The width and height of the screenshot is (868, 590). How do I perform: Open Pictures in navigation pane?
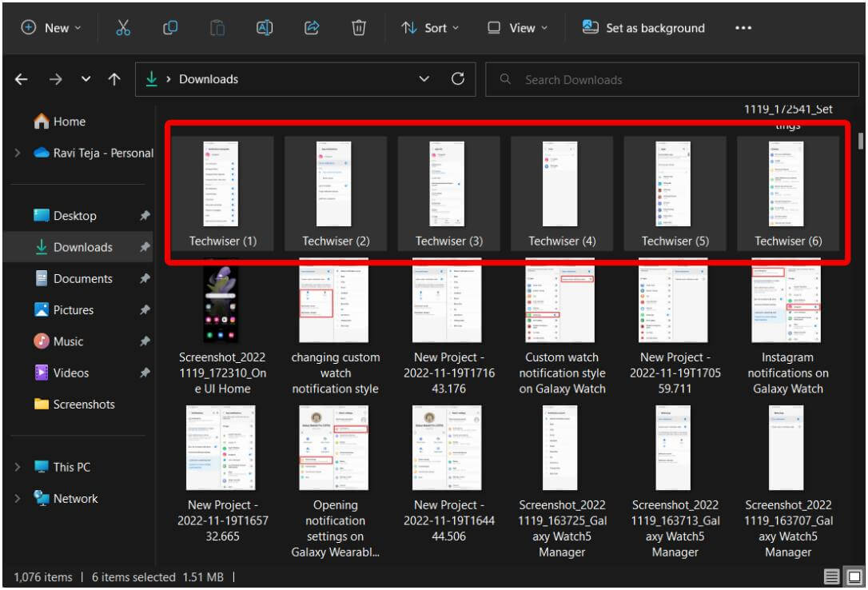click(x=63, y=310)
